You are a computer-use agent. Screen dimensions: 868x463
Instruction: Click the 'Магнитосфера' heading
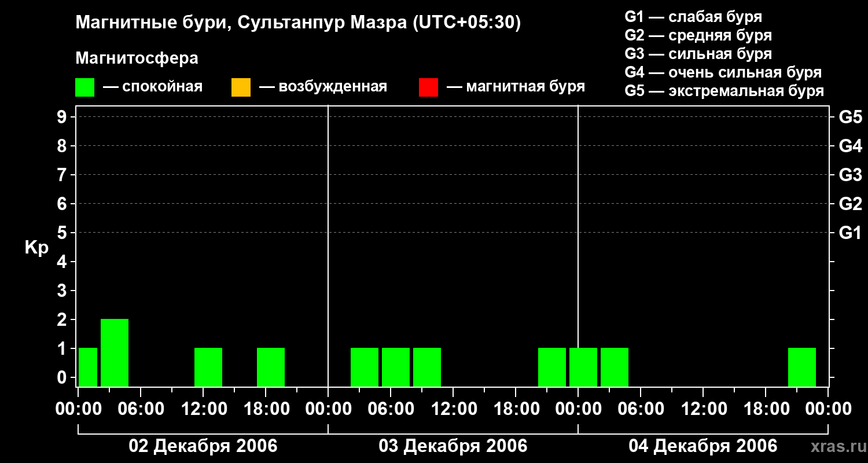[x=137, y=58]
